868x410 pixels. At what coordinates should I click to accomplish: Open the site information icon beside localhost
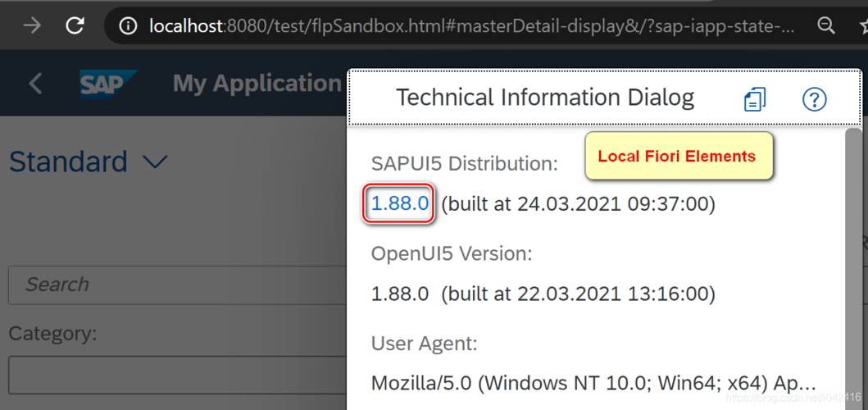tap(128, 26)
